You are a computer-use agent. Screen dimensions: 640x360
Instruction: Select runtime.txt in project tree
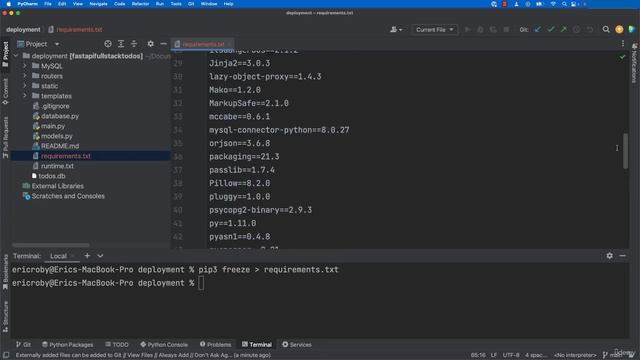[x=57, y=166]
